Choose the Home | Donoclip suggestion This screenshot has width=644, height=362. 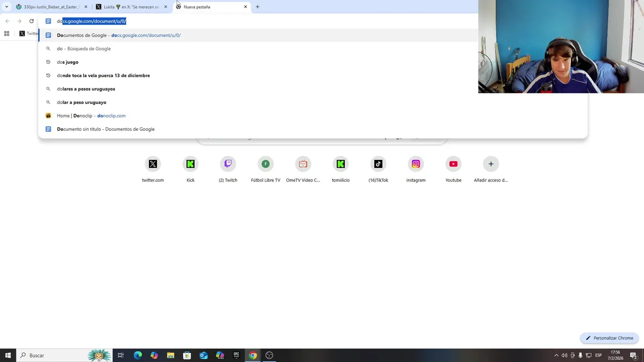click(x=312, y=116)
